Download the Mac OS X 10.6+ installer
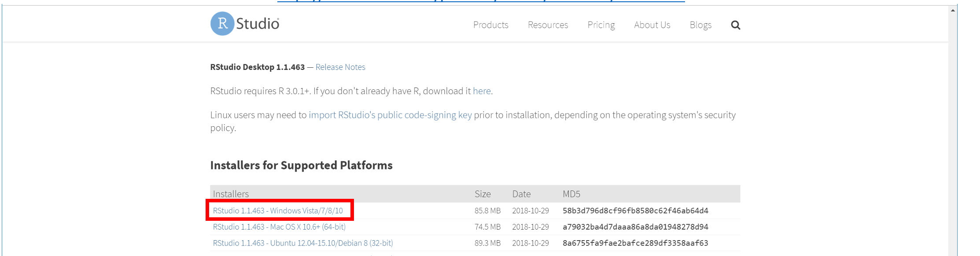The height and width of the screenshot is (256, 980). tap(279, 227)
